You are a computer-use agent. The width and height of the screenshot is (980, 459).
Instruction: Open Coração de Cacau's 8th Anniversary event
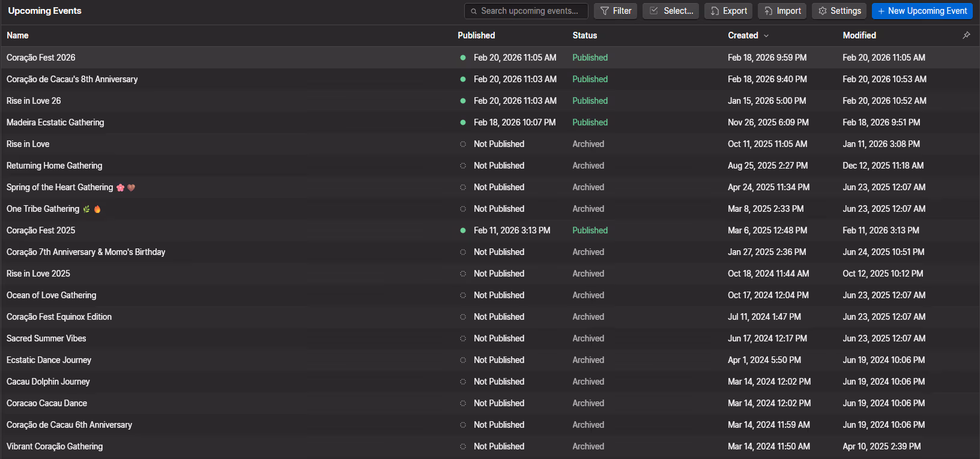tap(72, 79)
